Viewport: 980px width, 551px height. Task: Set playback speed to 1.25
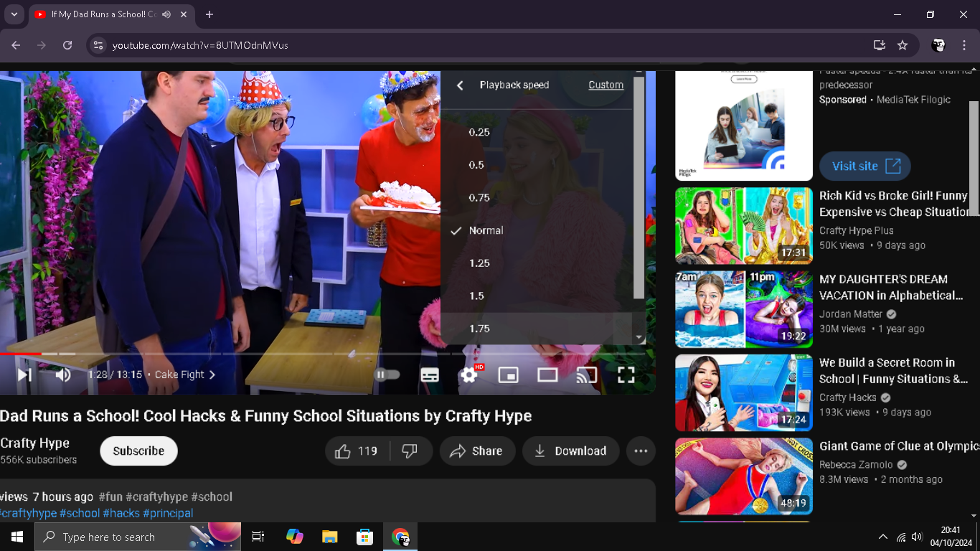click(x=537, y=263)
